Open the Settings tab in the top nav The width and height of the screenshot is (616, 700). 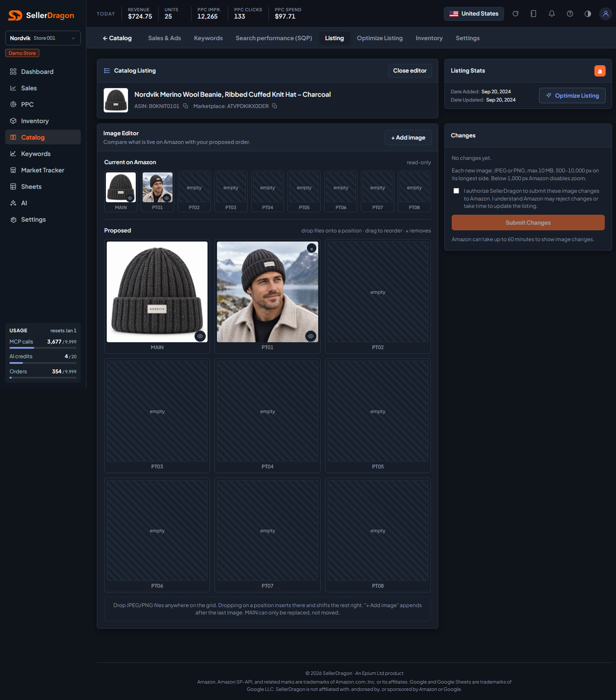[x=468, y=38]
